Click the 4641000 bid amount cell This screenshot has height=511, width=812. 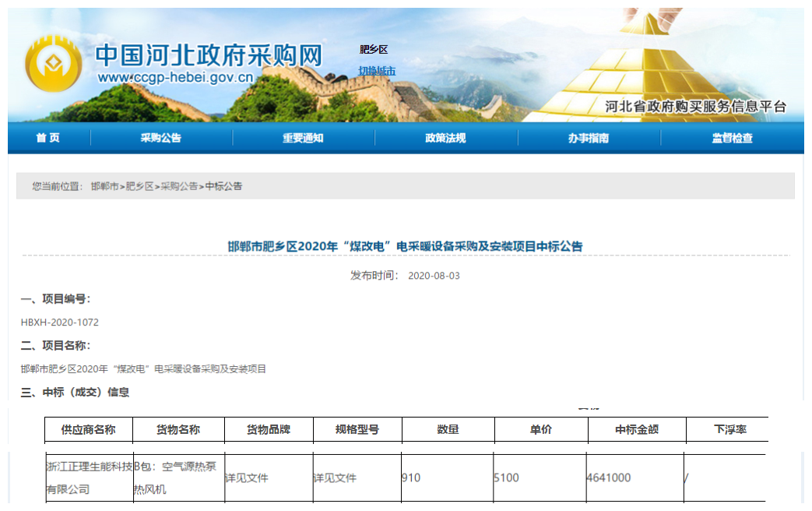(x=609, y=478)
